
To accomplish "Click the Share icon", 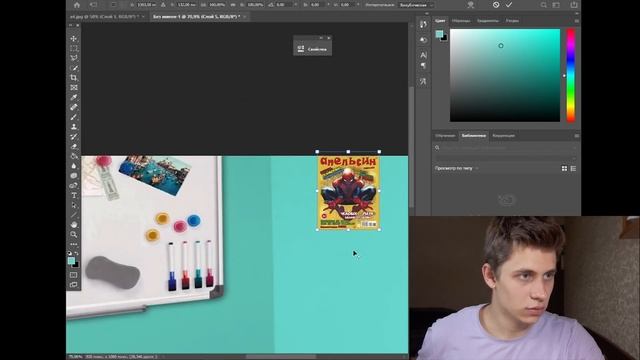I will (574, 5).
